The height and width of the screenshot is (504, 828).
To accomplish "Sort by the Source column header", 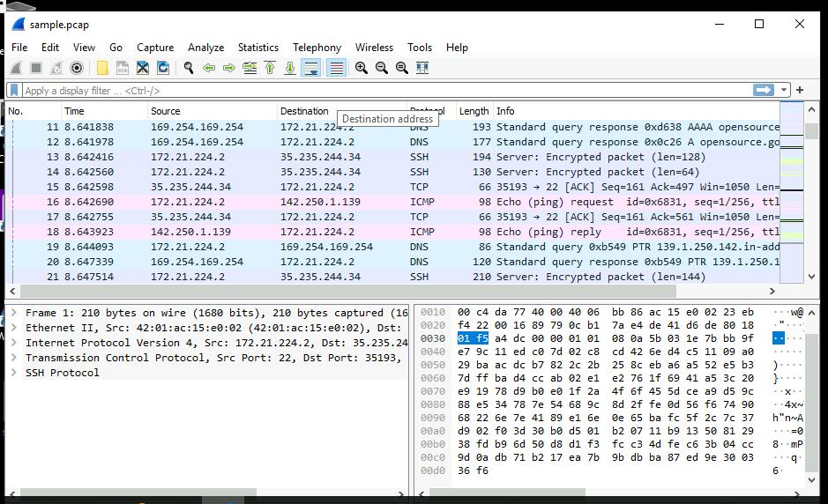I will click(213, 111).
